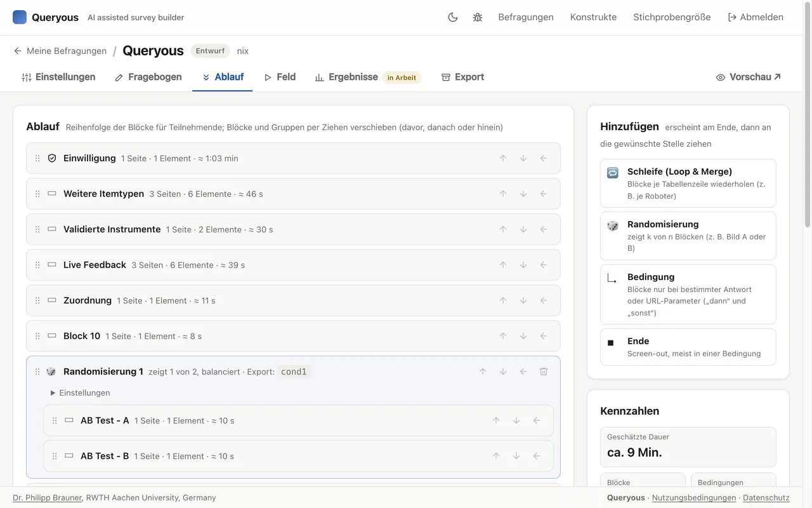
Task: Click the bug report icon in header
Action: click(x=478, y=17)
